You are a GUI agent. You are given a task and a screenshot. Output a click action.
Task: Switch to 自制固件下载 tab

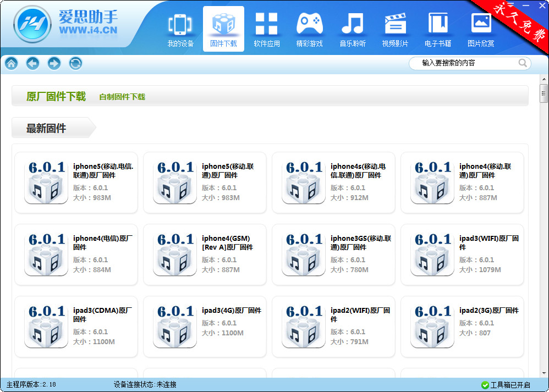(122, 97)
